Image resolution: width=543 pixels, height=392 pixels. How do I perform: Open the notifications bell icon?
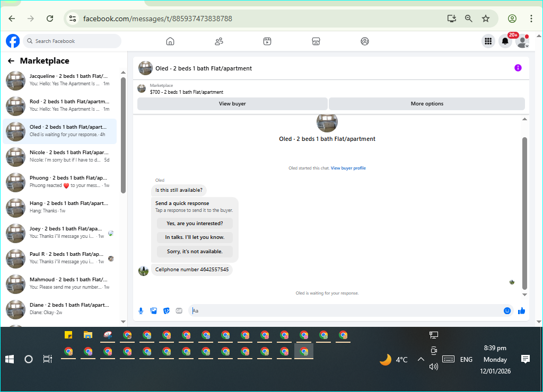tap(505, 41)
